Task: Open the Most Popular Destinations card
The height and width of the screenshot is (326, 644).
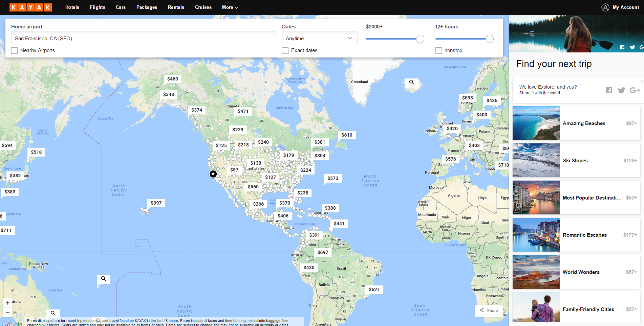Action: point(576,197)
